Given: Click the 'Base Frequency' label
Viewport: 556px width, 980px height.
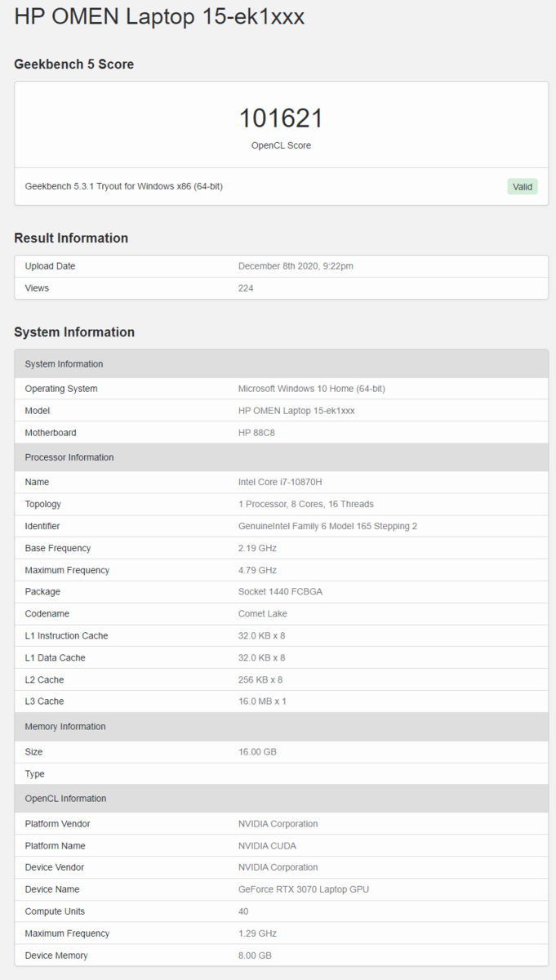Looking at the screenshot, I should tap(58, 548).
